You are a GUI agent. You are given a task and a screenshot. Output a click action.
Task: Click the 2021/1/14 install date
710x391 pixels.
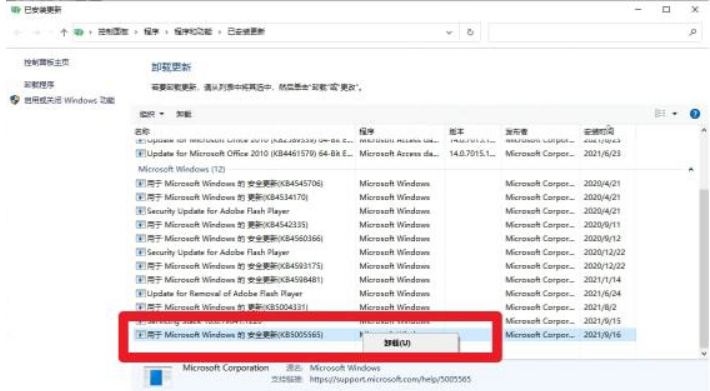pyautogui.click(x=602, y=280)
